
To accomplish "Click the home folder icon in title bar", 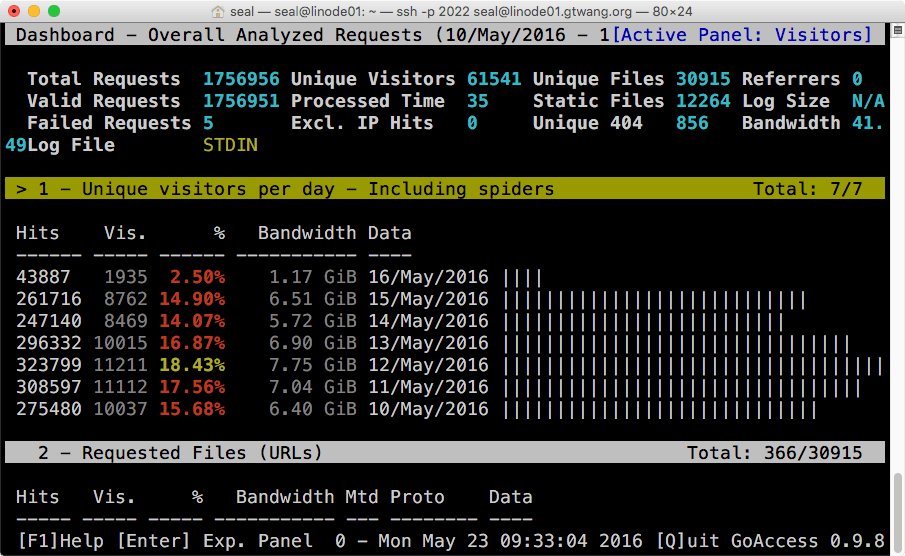I will point(218,11).
